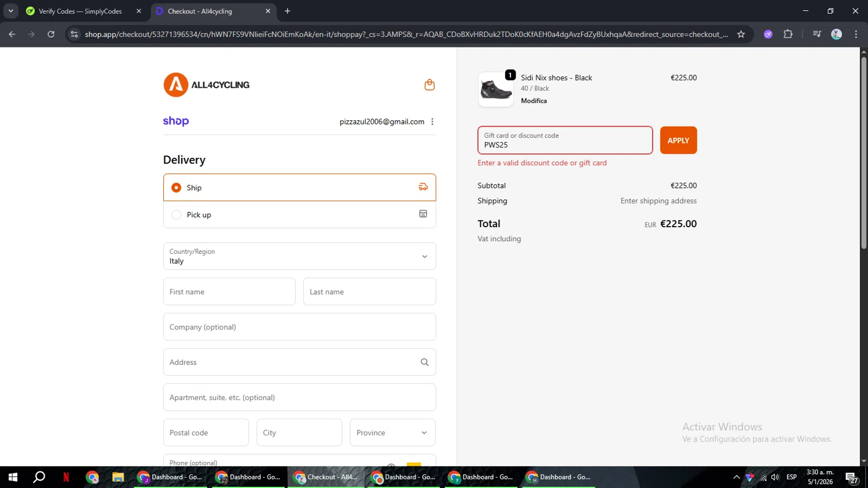Open account options menu beside email

[x=432, y=121]
